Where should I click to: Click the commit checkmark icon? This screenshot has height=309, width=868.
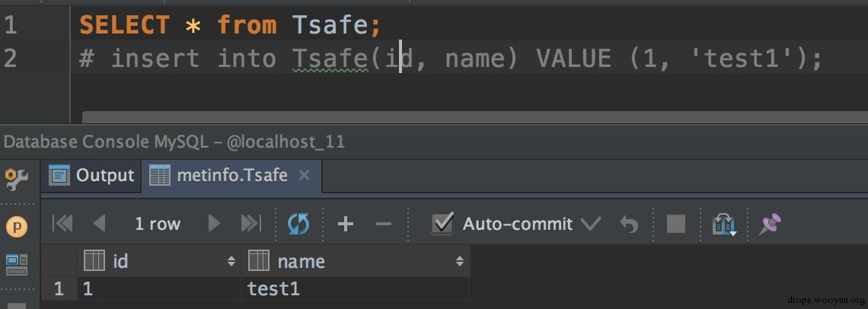coord(590,223)
